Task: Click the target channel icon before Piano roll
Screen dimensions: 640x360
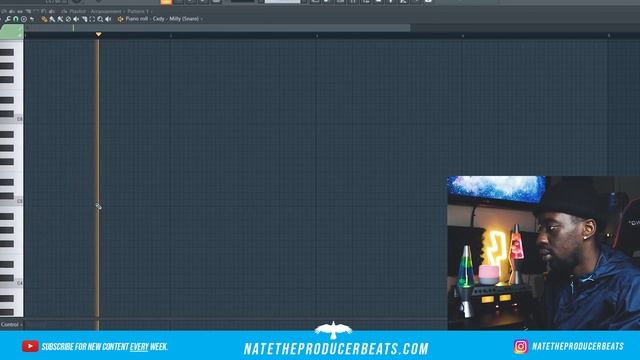Action: pos(120,19)
